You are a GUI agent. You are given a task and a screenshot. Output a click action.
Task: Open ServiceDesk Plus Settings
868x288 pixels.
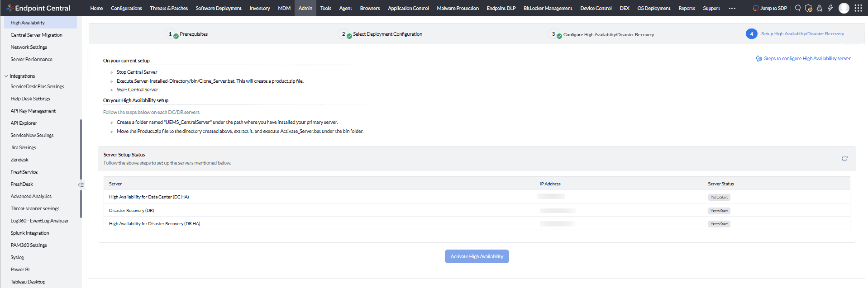coord(38,86)
